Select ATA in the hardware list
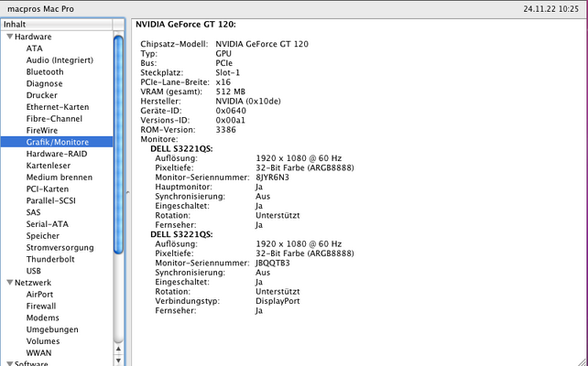588x366 pixels. [34, 48]
